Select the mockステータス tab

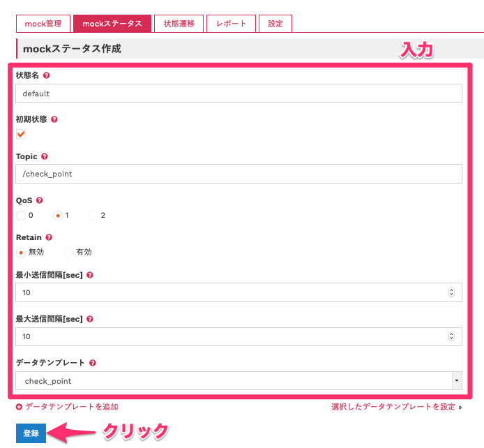pyautogui.click(x=112, y=24)
